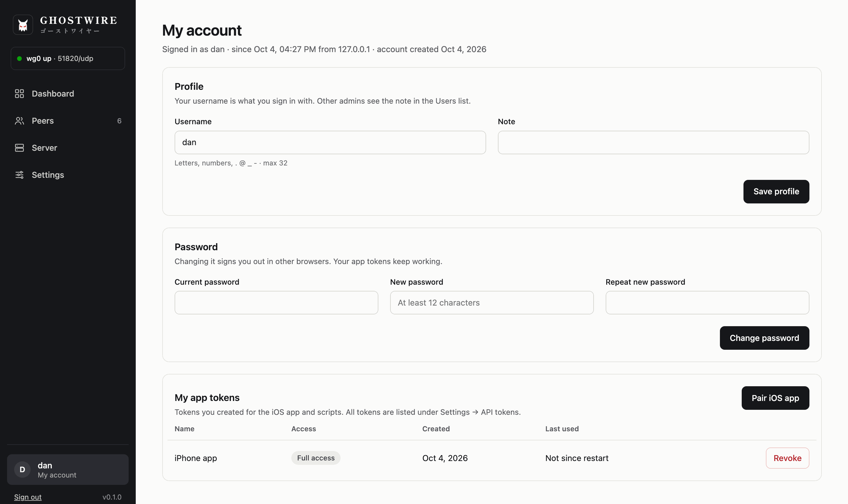Image resolution: width=848 pixels, height=504 pixels.
Task: Click Pair iOS app button
Action: [x=775, y=398]
